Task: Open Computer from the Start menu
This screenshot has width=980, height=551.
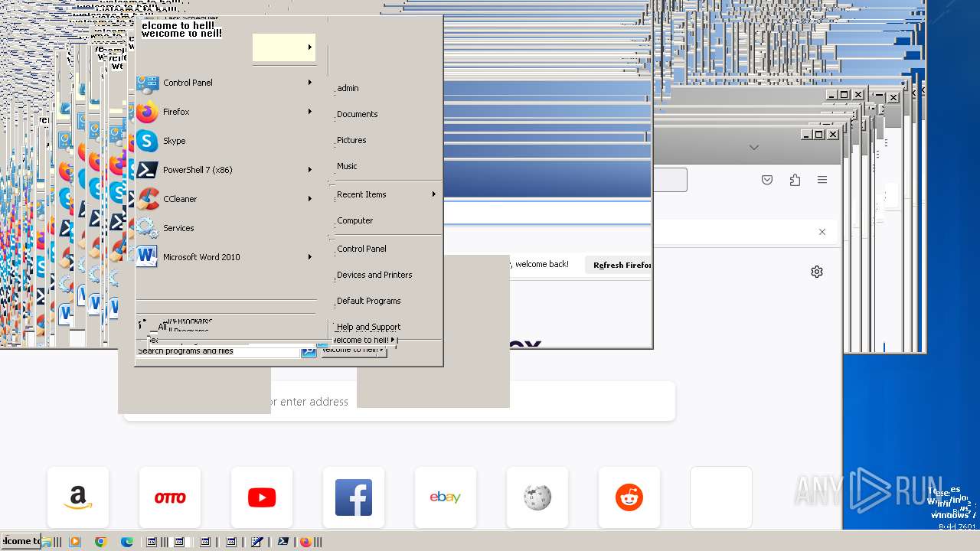Action: tap(355, 220)
